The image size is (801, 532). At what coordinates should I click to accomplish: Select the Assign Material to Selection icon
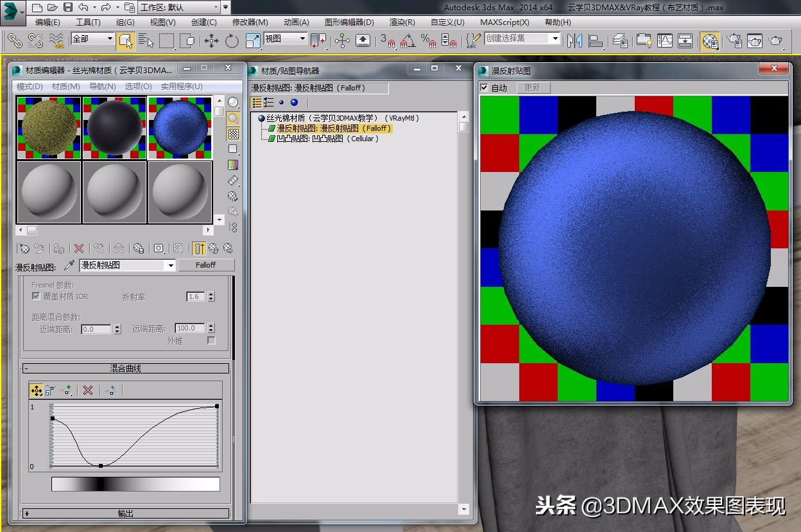[58, 248]
